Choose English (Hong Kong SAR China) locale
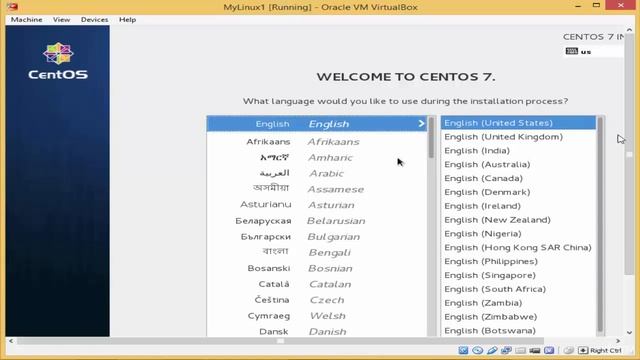 click(x=518, y=248)
